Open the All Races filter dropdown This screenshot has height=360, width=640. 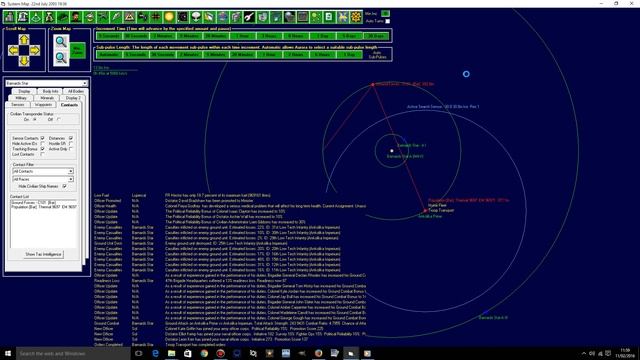pyautogui.click(x=71, y=179)
